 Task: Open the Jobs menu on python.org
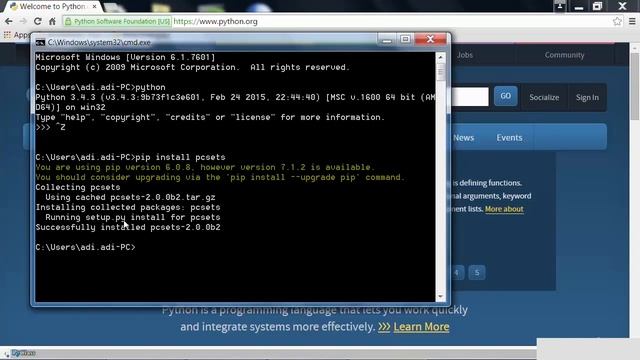point(464,55)
